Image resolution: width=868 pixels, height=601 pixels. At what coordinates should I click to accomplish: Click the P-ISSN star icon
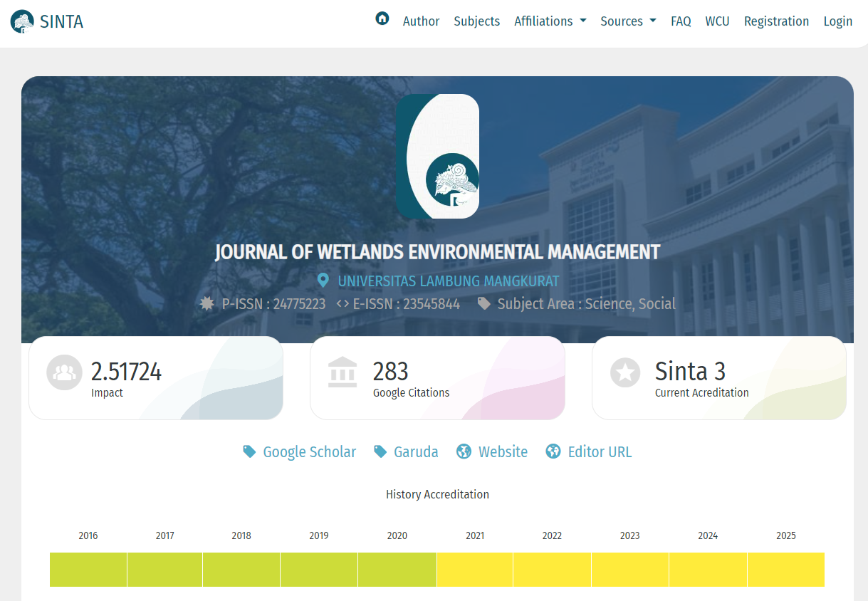pyautogui.click(x=206, y=304)
